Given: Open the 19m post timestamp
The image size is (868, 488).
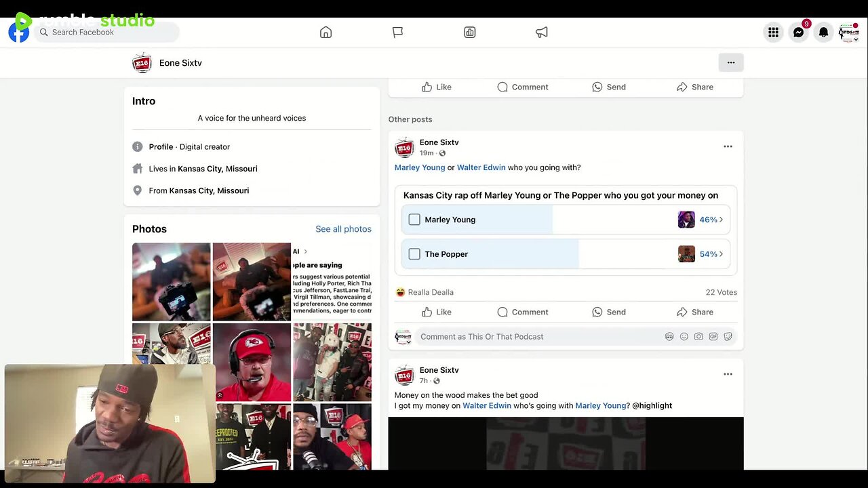Looking at the screenshot, I should [x=427, y=153].
